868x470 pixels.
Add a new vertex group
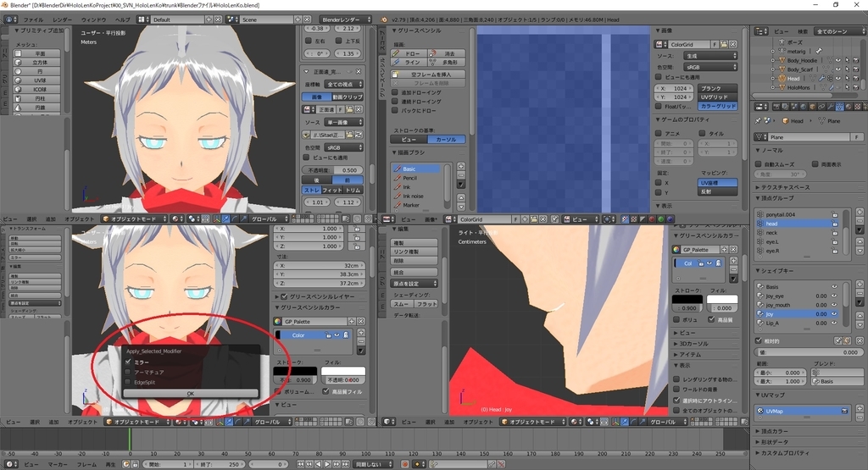(860, 212)
